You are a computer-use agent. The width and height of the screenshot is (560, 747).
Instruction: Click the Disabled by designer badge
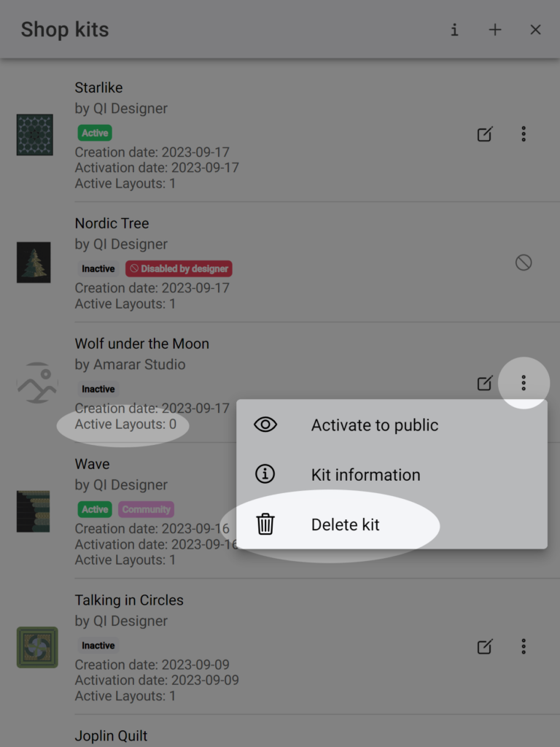pyautogui.click(x=179, y=268)
